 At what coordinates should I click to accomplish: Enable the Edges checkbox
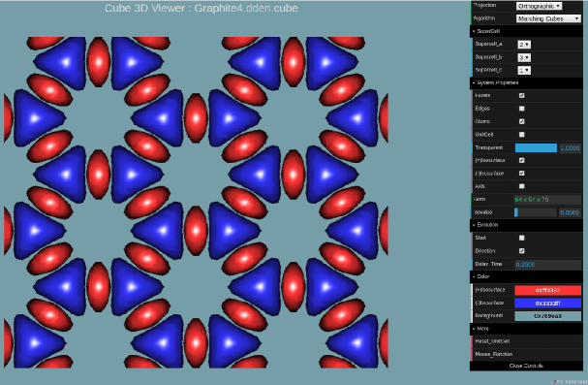(521, 109)
